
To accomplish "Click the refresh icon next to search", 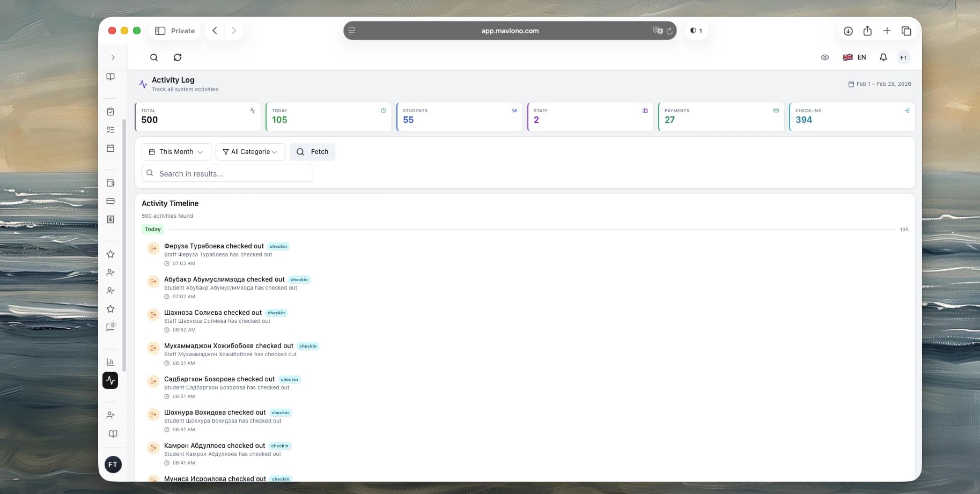I will [178, 57].
